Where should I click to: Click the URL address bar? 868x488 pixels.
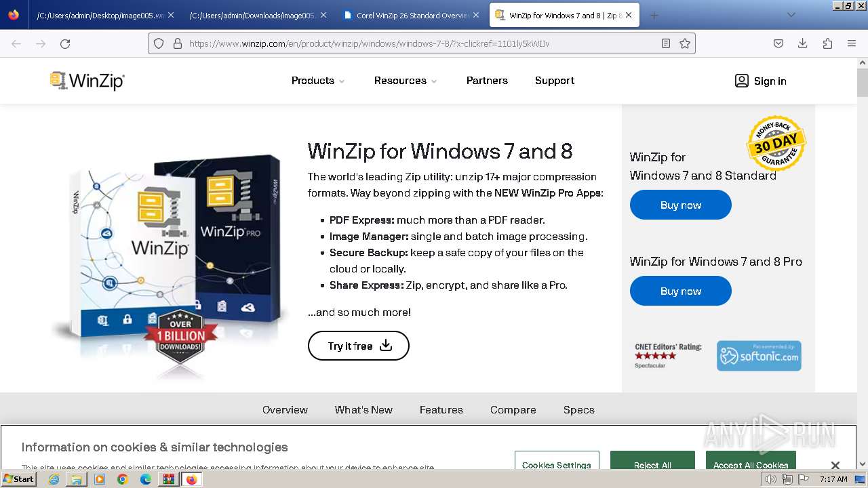point(420,43)
